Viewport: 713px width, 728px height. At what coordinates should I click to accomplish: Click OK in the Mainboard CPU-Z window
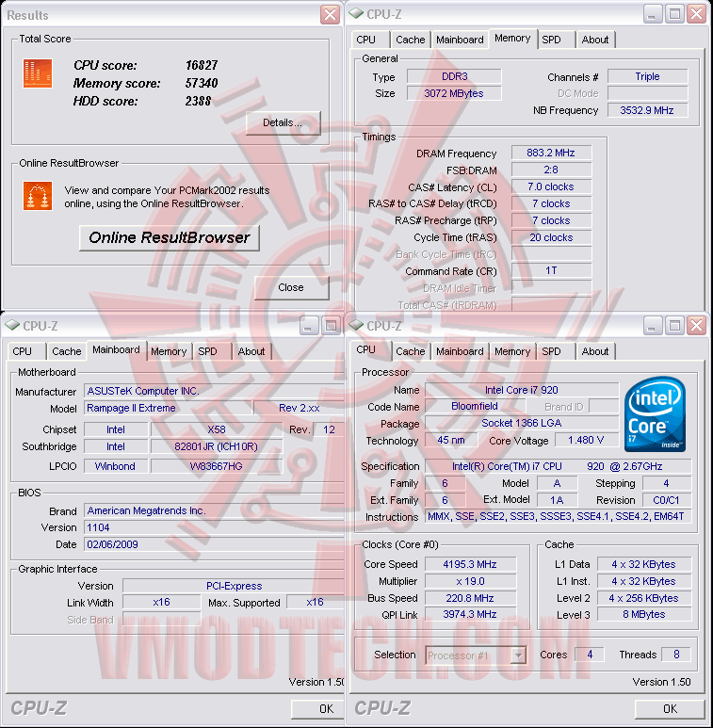coord(318,708)
